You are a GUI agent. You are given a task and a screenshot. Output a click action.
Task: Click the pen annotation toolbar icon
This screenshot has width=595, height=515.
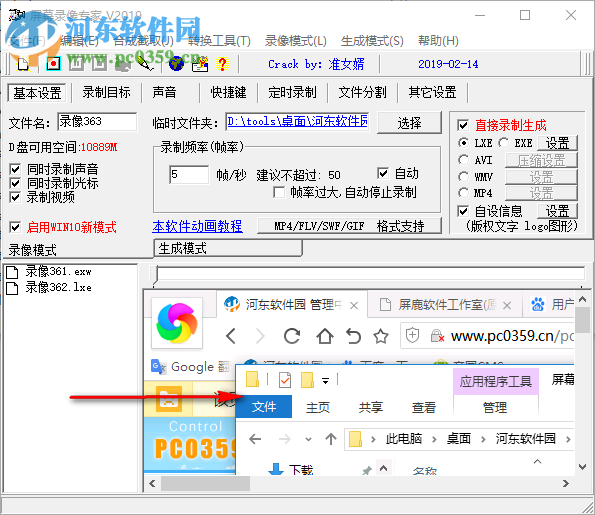145,64
